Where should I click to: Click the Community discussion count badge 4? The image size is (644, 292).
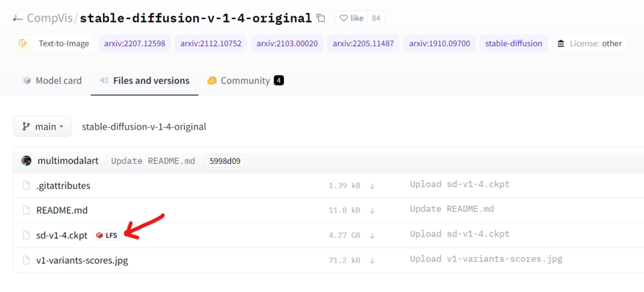coord(279,80)
